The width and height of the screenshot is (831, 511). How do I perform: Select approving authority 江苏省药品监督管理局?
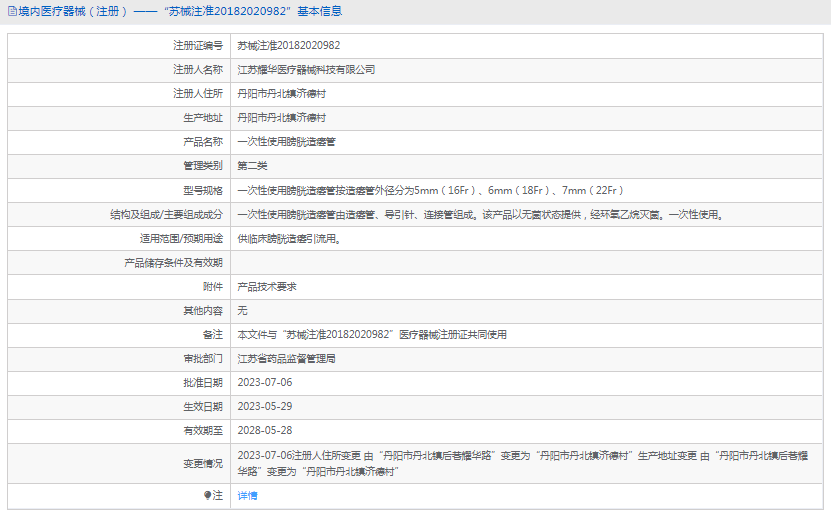point(286,359)
